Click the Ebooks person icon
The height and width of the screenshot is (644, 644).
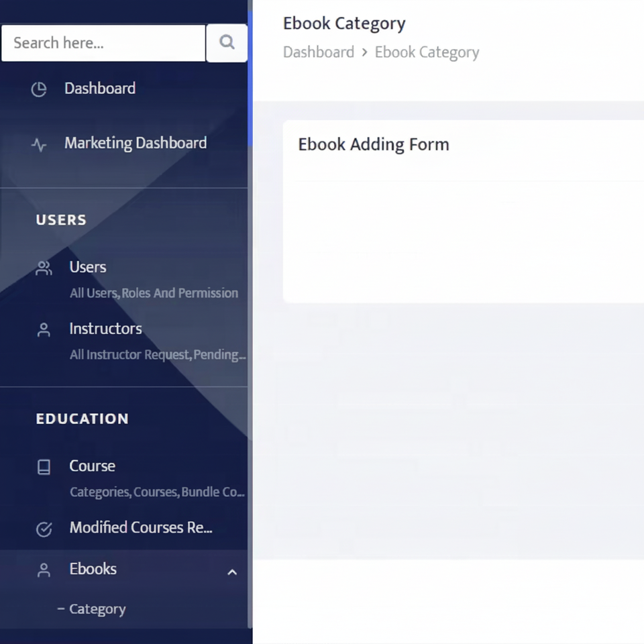point(44,570)
